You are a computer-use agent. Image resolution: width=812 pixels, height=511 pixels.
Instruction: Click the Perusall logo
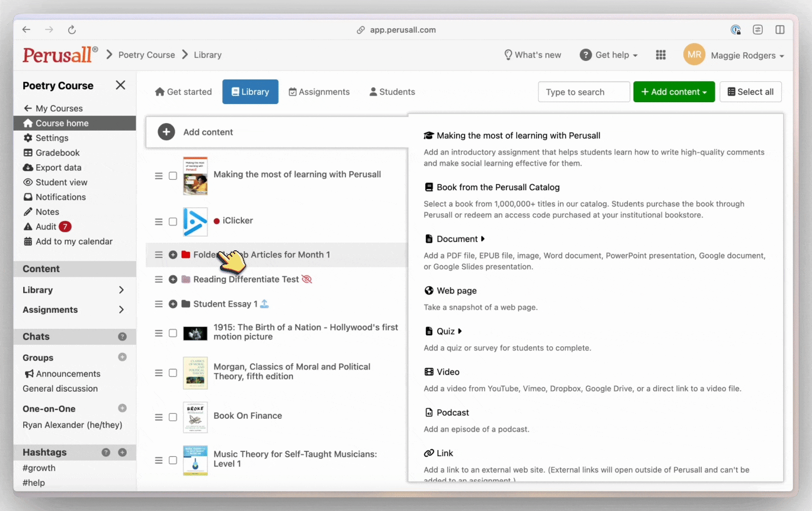60,55
